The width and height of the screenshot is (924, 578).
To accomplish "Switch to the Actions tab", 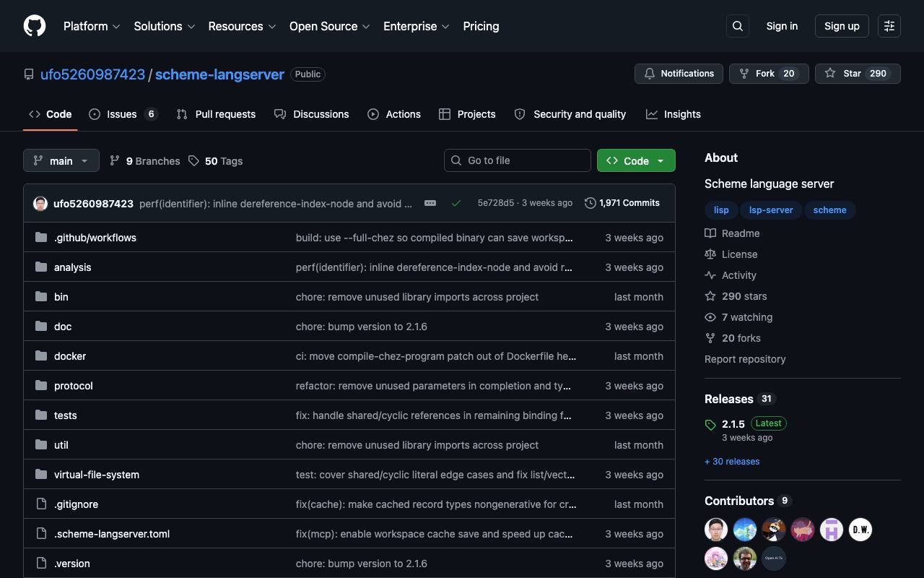I will (394, 114).
